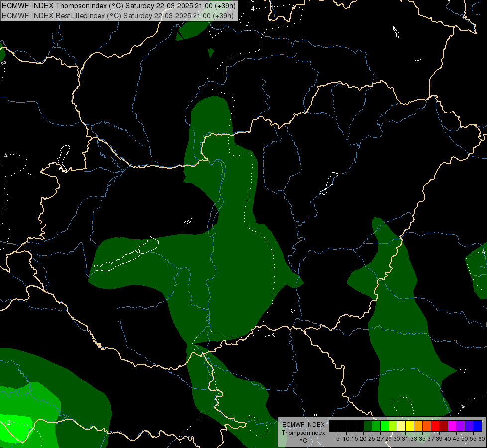
Task: Select the pale yellow 30–31 legend swatch
Action: click(x=401, y=426)
